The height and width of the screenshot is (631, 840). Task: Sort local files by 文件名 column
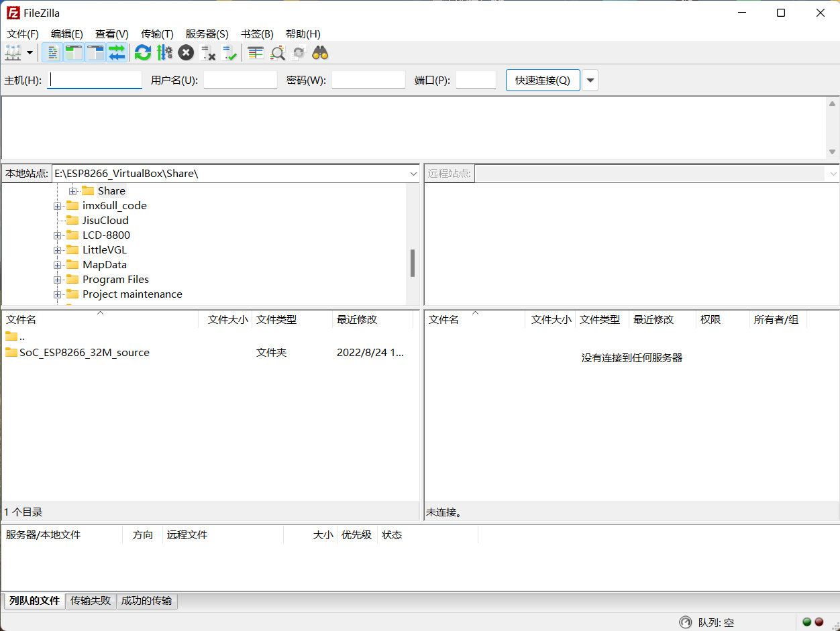[x=100, y=320]
